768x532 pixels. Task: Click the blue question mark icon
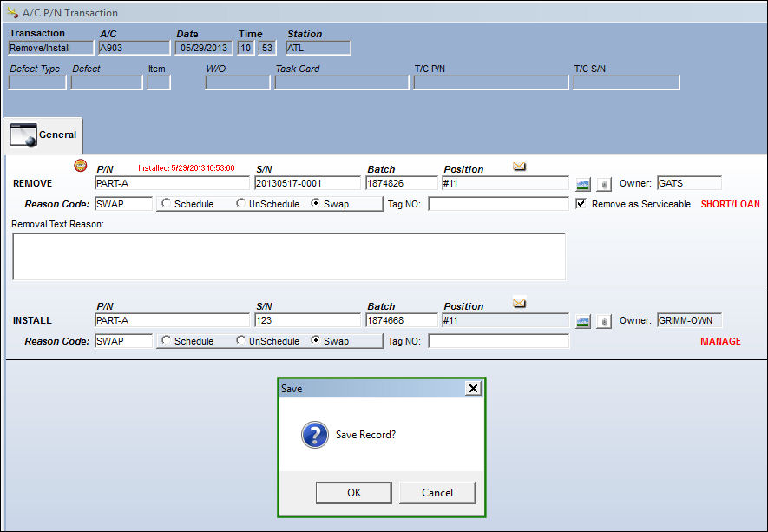click(x=314, y=435)
